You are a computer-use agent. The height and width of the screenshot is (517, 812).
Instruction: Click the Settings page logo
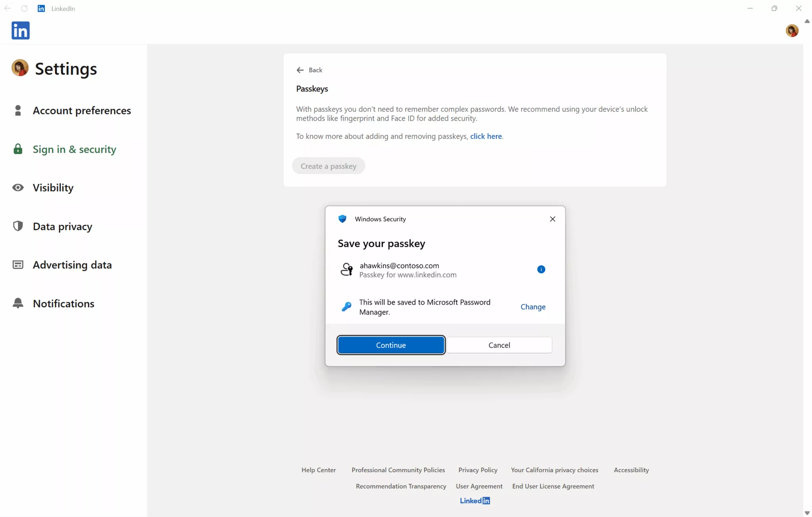click(19, 68)
